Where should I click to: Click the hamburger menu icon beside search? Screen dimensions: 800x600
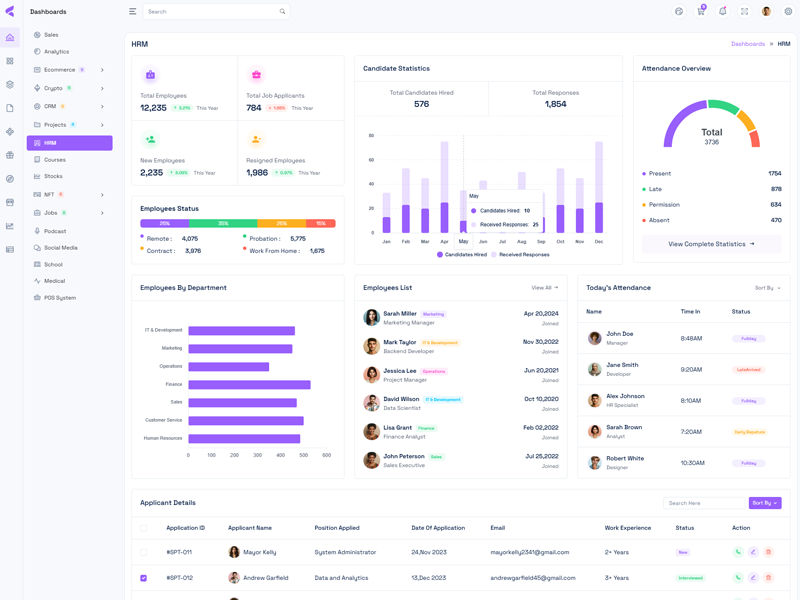click(132, 12)
